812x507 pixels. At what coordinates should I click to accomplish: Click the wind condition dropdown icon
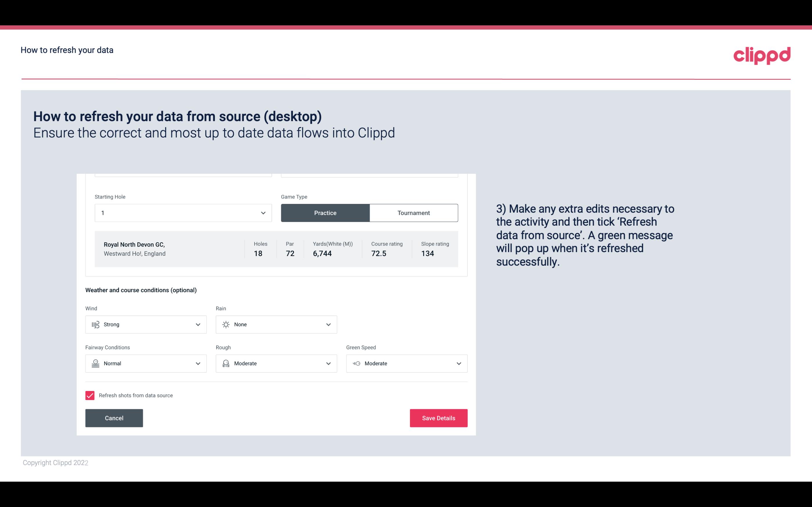point(198,324)
